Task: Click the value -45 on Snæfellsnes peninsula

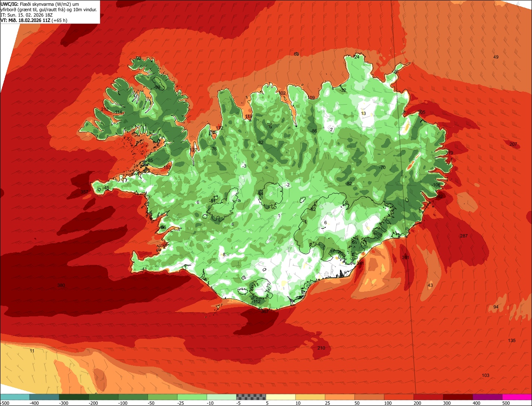Action: pyautogui.click(x=106, y=188)
